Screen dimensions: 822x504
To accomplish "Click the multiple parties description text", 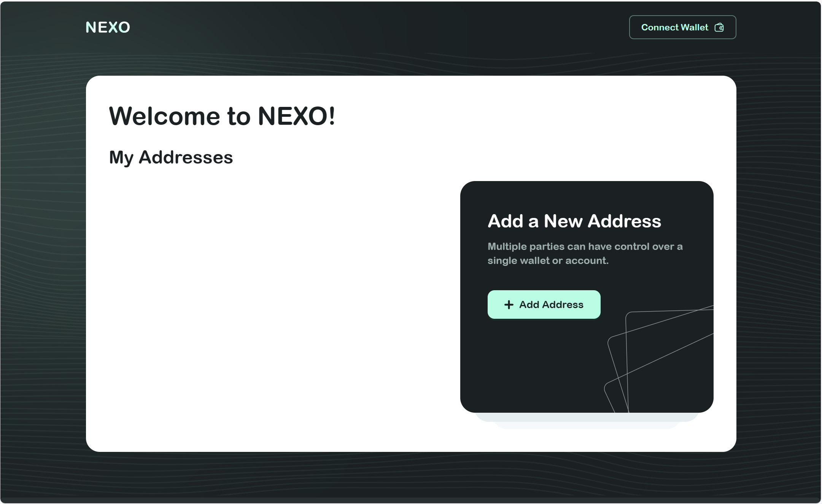I will point(585,253).
